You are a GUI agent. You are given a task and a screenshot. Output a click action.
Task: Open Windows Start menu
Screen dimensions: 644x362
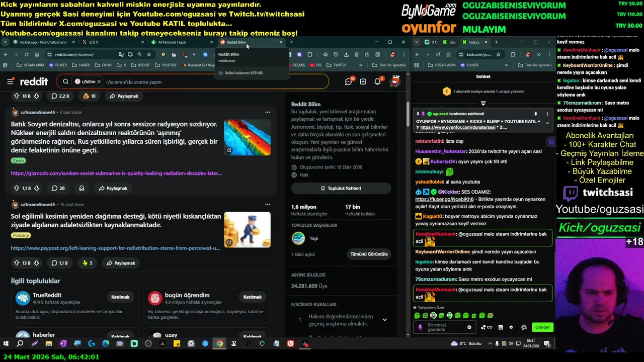(x=6, y=344)
